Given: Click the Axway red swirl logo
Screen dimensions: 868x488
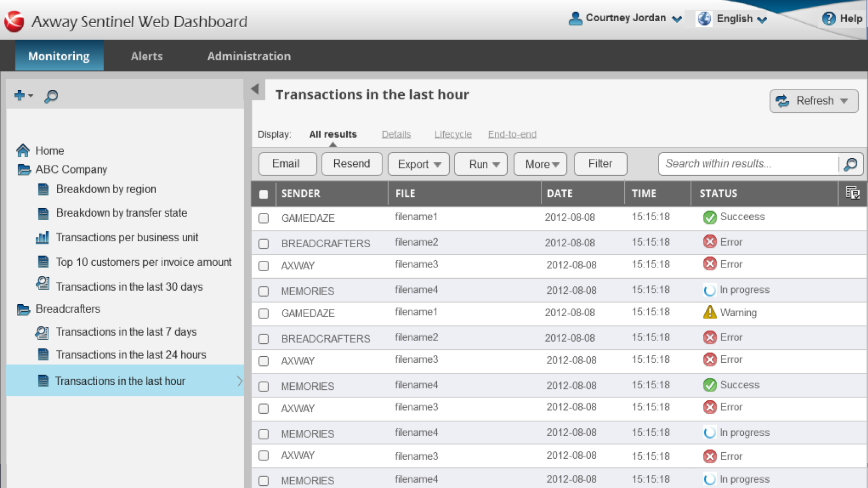Looking at the screenshot, I should coord(14,21).
